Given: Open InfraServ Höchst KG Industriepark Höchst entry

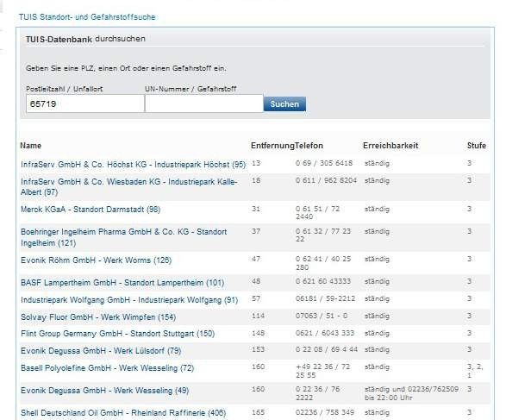Looking at the screenshot, I should point(133,165).
